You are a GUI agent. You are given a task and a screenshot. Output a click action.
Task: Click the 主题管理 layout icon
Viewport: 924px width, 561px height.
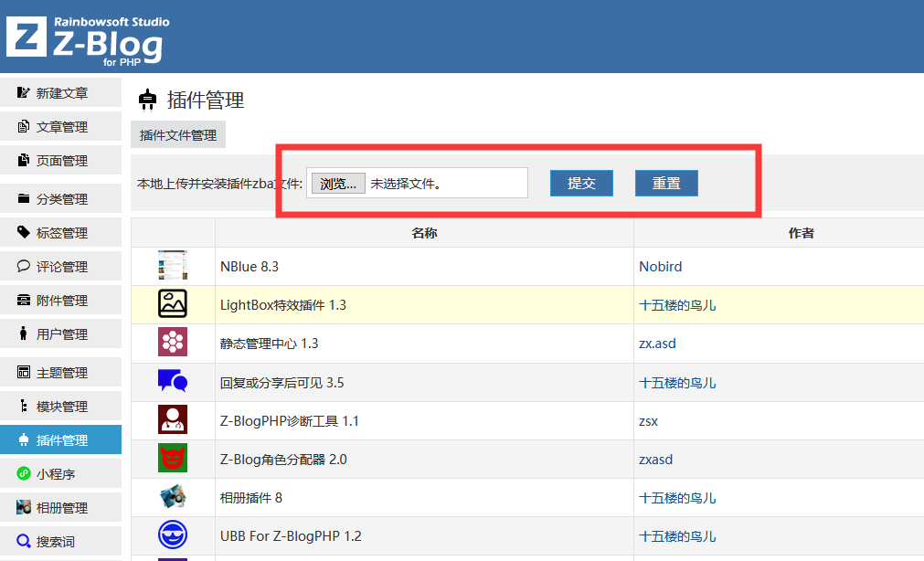tap(23, 372)
